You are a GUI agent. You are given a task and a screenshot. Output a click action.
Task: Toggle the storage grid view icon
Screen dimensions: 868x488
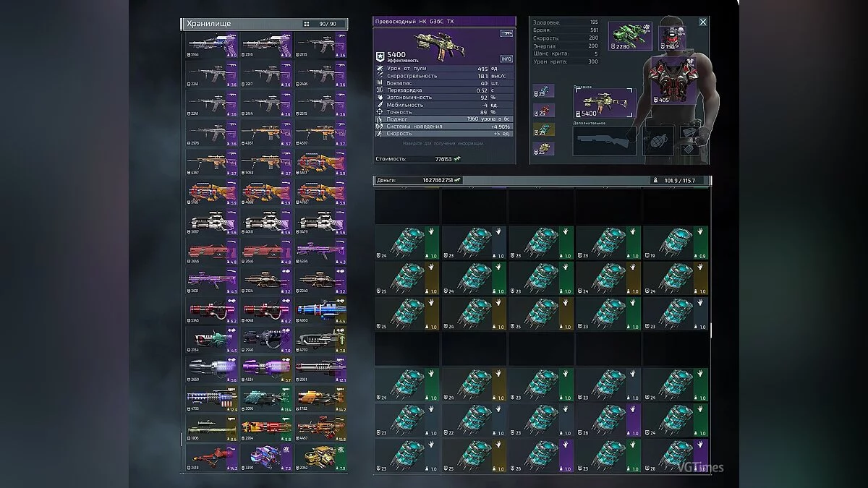307,24
